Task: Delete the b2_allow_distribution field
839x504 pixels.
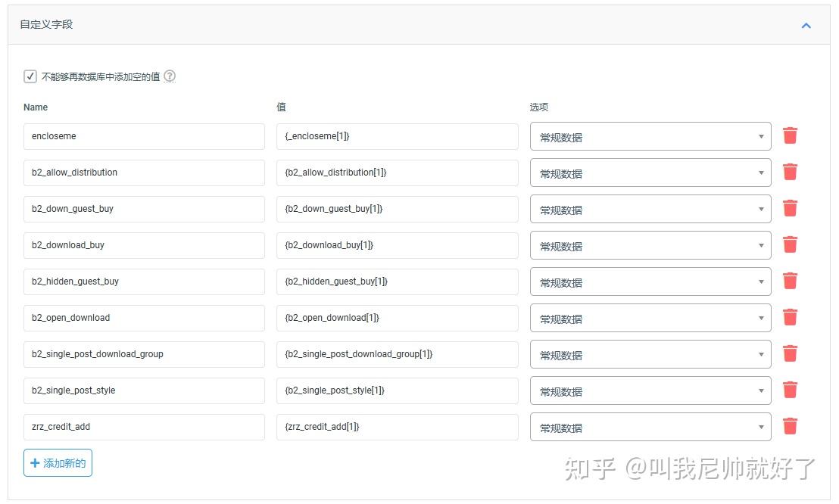Action: click(790, 172)
